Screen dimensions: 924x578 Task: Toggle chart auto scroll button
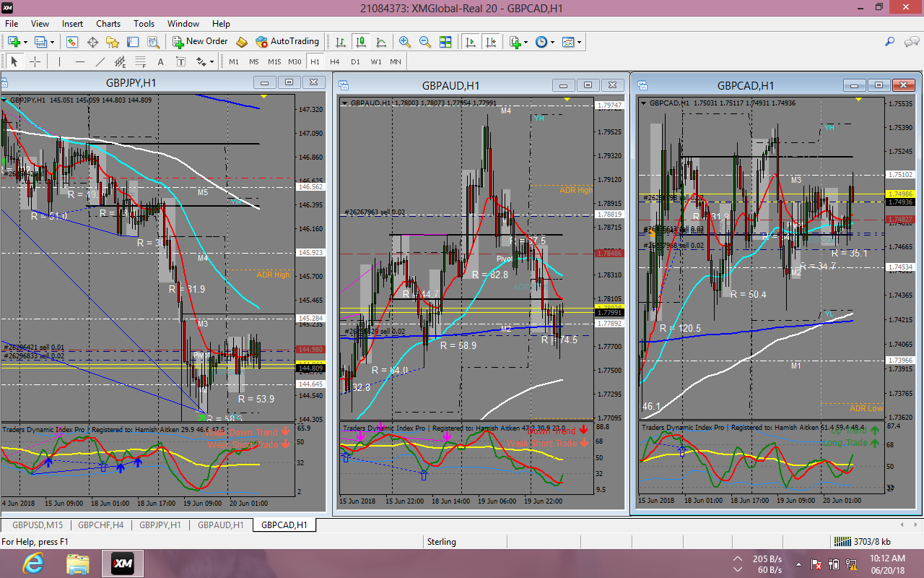pyautogui.click(x=471, y=42)
